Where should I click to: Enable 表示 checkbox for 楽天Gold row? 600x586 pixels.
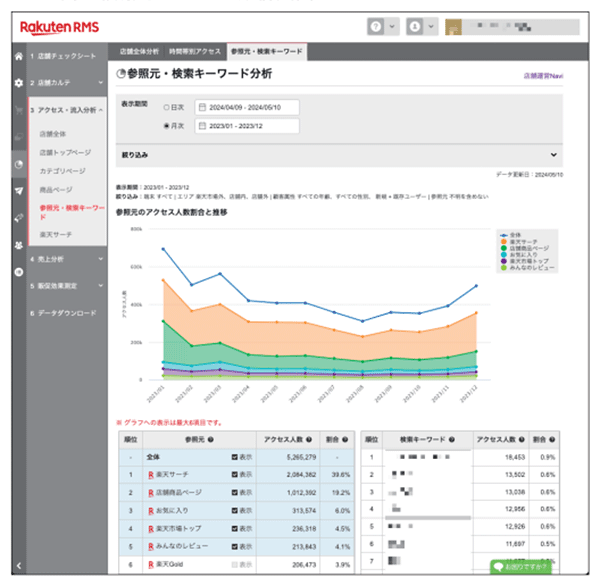coord(235,565)
